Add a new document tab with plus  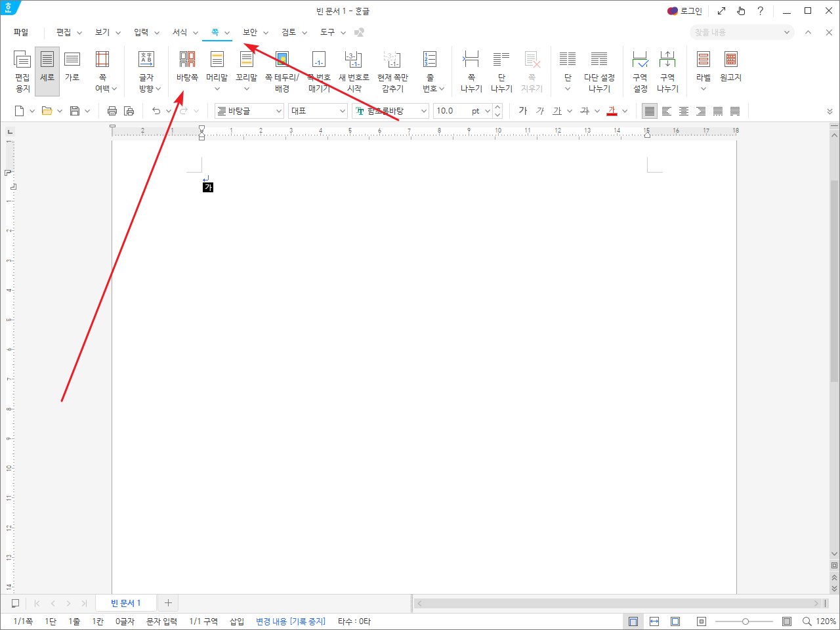click(x=168, y=603)
